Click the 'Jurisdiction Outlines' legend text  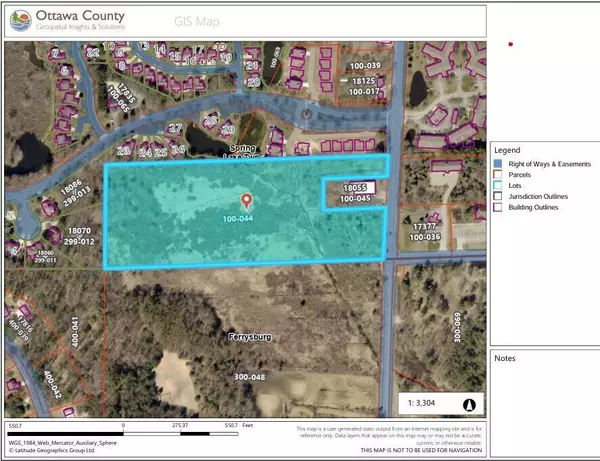538,196
